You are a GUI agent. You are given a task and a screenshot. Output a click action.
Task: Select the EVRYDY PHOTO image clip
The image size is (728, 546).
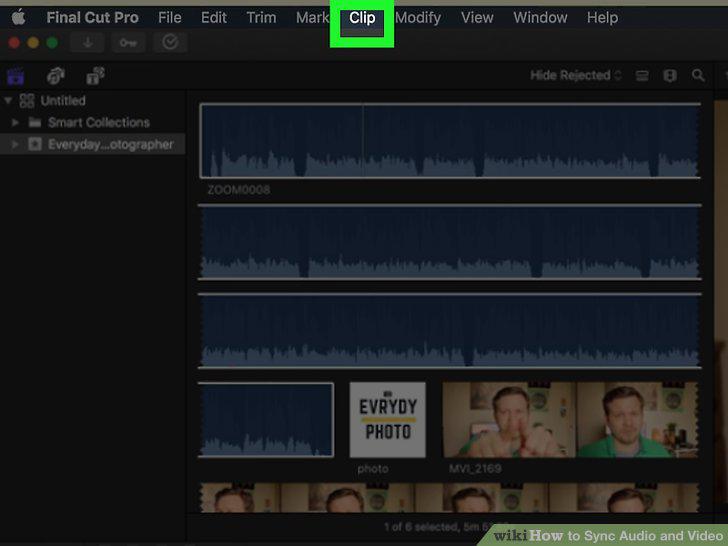(387, 420)
